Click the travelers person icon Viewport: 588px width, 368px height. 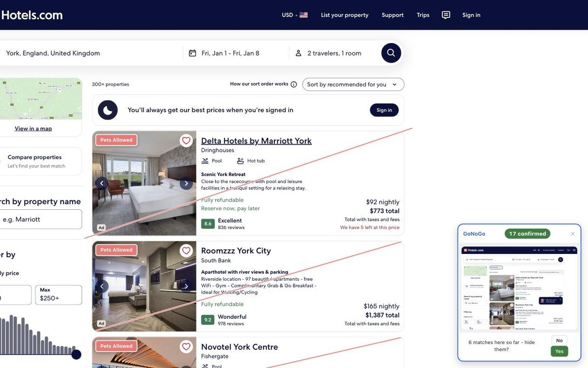coord(298,53)
